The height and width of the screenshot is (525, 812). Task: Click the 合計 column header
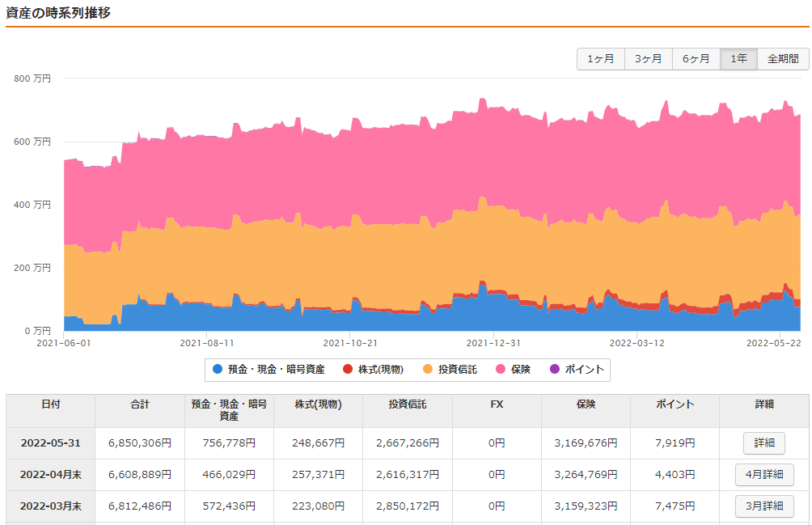[x=137, y=406]
